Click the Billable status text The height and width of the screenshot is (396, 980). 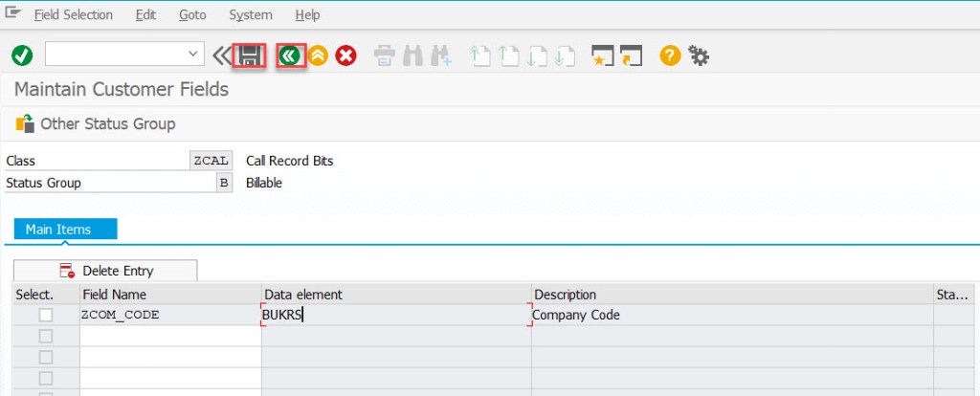[264, 183]
